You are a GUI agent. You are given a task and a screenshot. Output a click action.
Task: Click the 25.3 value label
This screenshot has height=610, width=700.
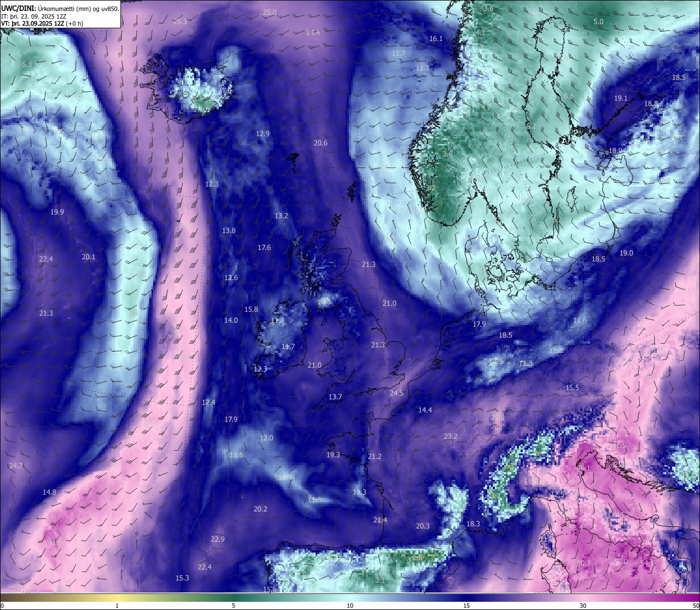[x=180, y=21]
